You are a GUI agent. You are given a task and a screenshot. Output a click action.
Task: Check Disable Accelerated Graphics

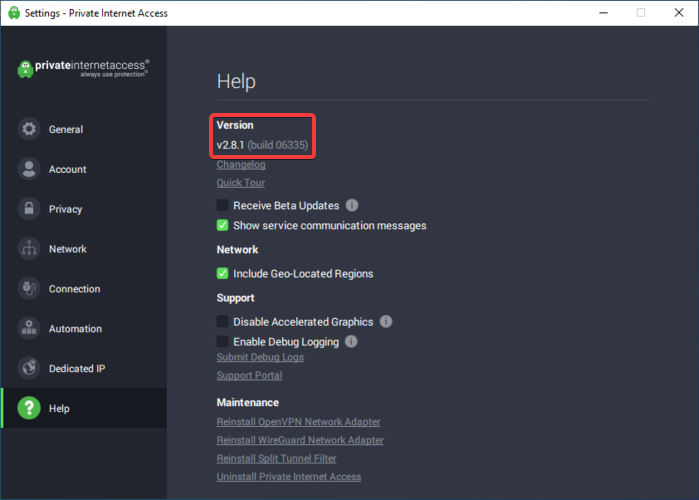[222, 321]
